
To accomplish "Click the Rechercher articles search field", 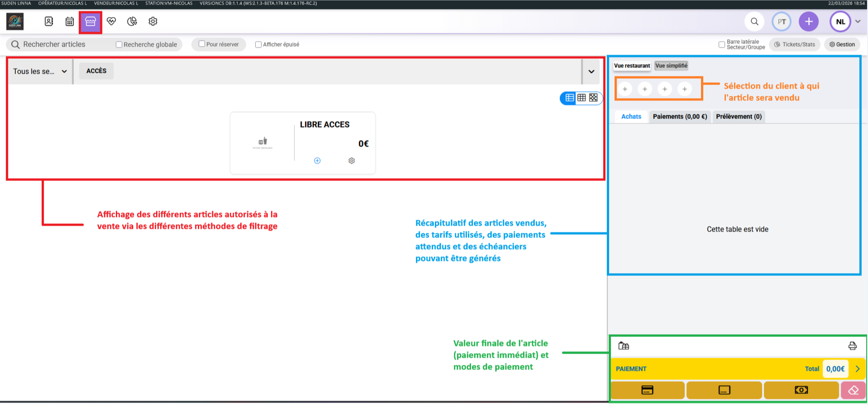I will click(60, 44).
